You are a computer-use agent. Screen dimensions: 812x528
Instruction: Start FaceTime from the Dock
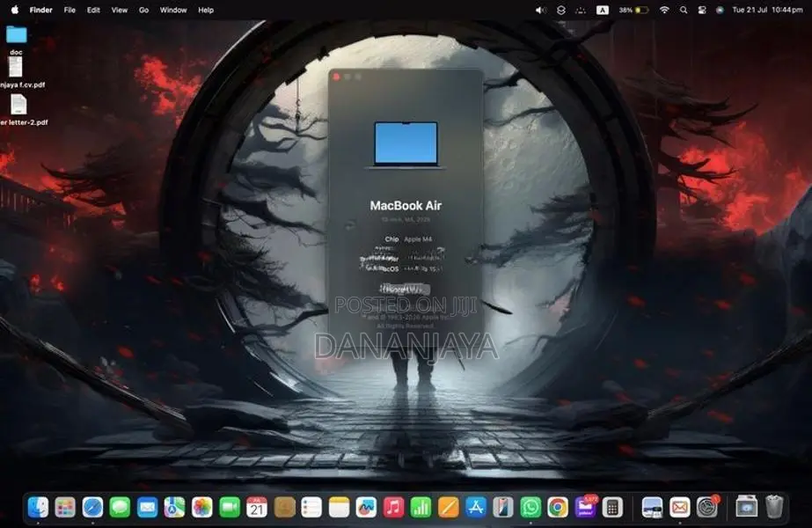230,507
